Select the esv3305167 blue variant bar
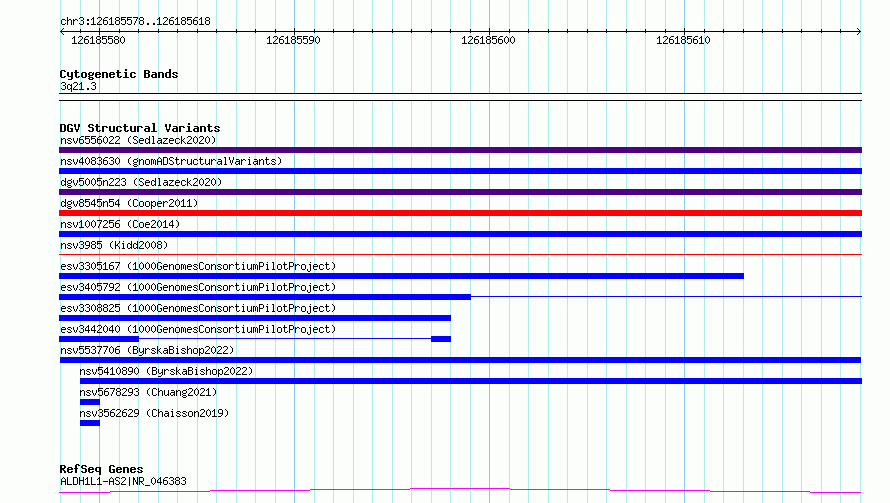Screen dimensions: 890x503 point(401,276)
